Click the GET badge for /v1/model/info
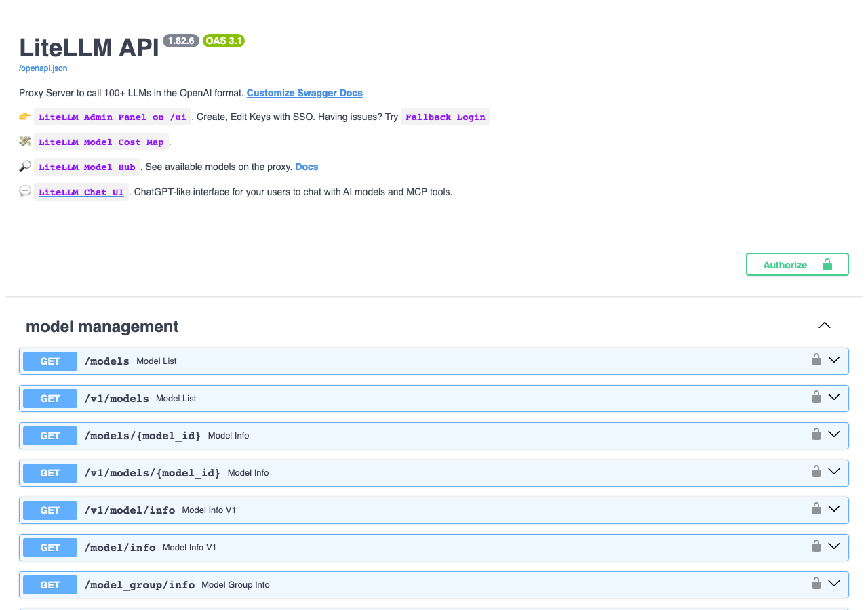 pyautogui.click(x=50, y=510)
